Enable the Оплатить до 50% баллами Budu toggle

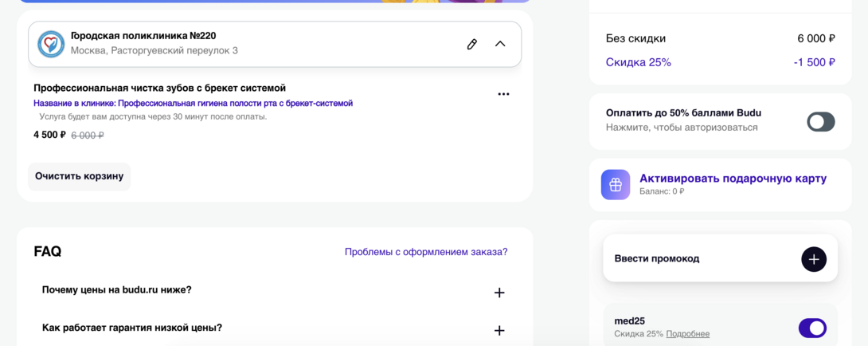tap(820, 121)
